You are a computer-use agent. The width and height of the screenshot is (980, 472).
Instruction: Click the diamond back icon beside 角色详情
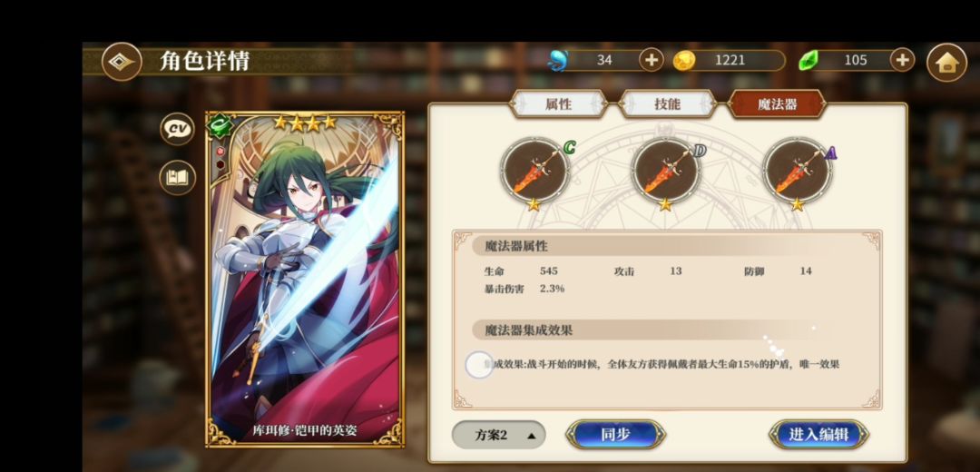tap(122, 61)
